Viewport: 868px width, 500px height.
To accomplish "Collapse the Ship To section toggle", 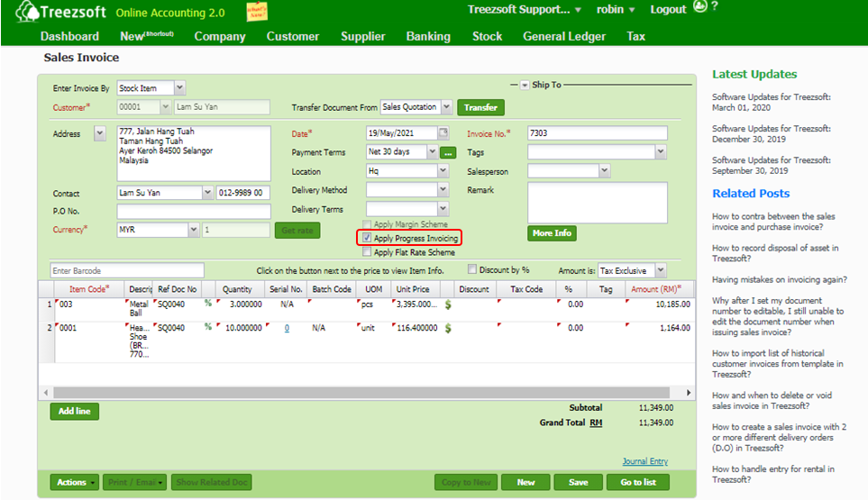I will click(x=525, y=86).
